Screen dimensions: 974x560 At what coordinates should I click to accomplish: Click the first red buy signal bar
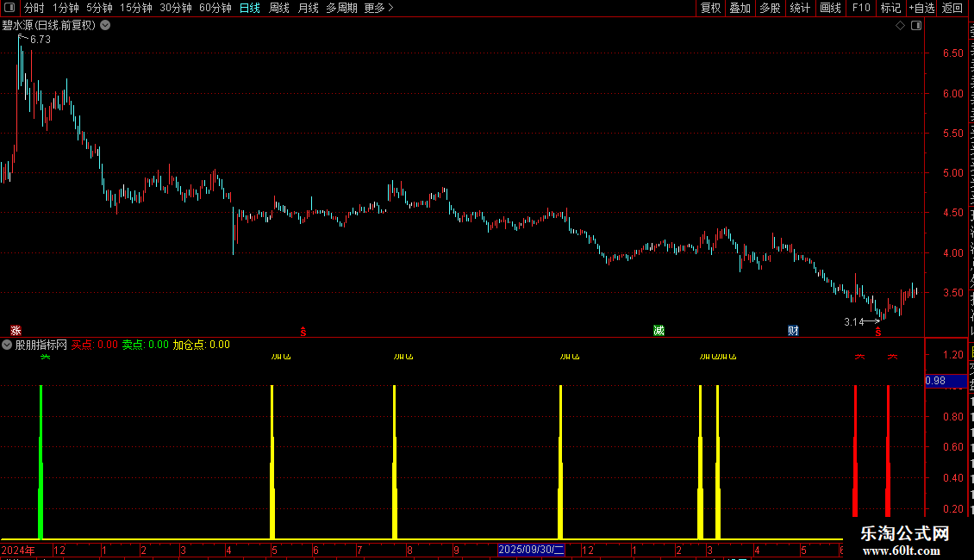855,451
